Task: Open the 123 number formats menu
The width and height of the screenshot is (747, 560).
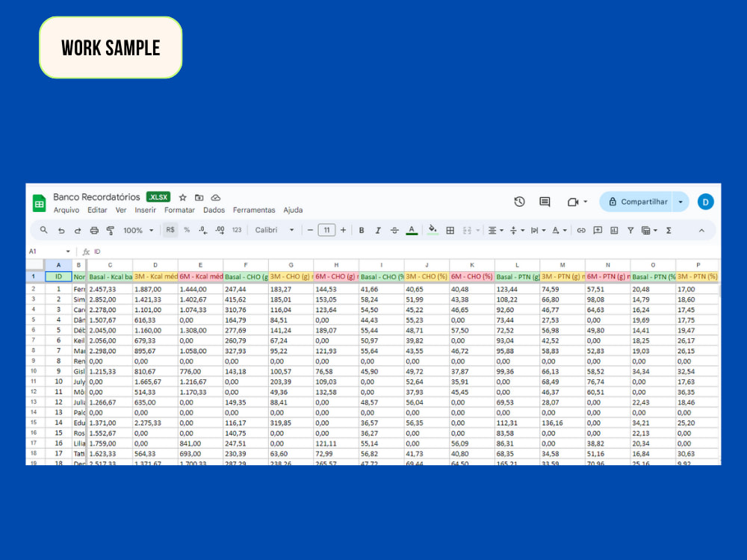Action: coord(237,230)
